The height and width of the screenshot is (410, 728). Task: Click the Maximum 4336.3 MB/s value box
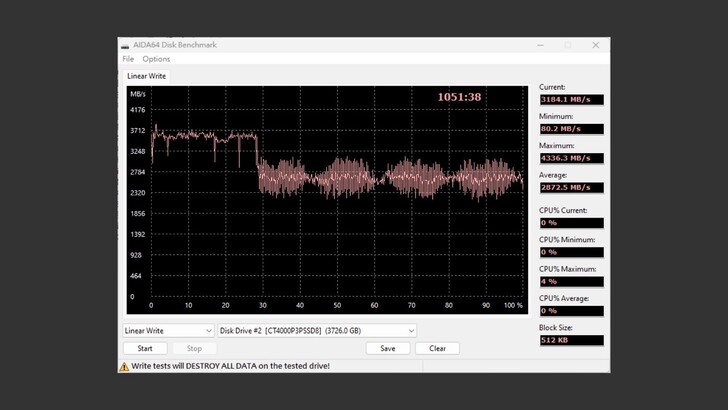pos(571,158)
